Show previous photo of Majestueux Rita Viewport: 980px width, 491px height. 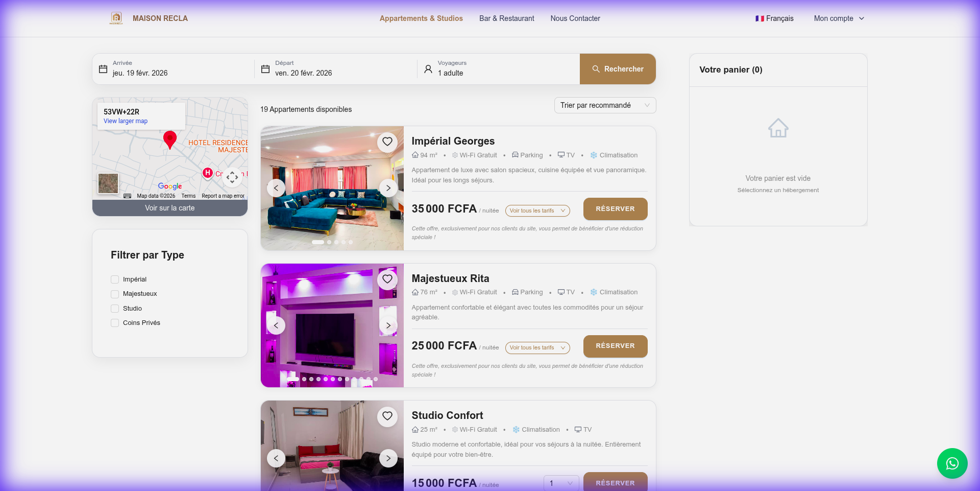click(276, 325)
